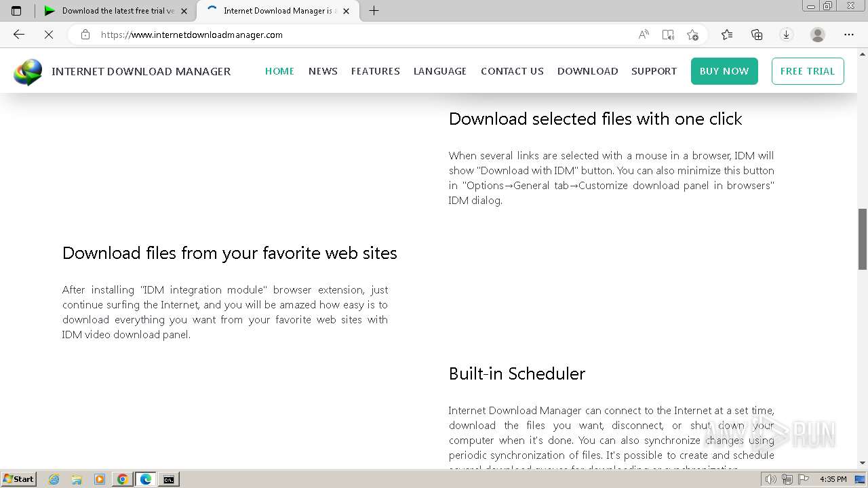Open a new browser tab
Viewport: 868px width, 488px height.
[374, 10]
